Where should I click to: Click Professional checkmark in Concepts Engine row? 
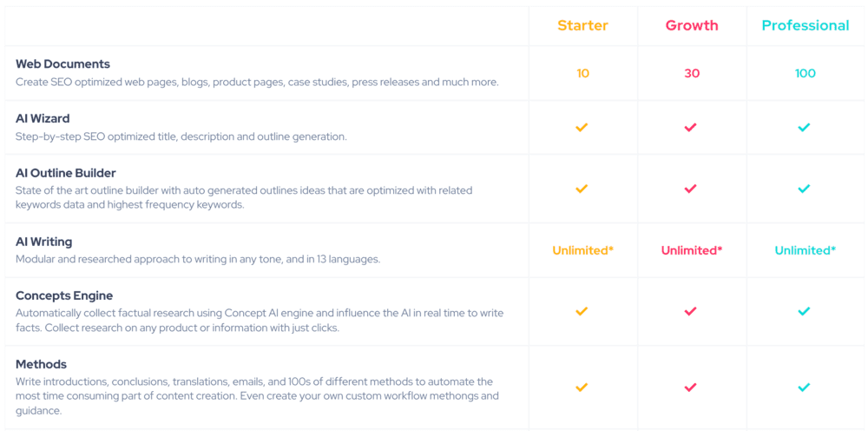[x=805, y=311]
